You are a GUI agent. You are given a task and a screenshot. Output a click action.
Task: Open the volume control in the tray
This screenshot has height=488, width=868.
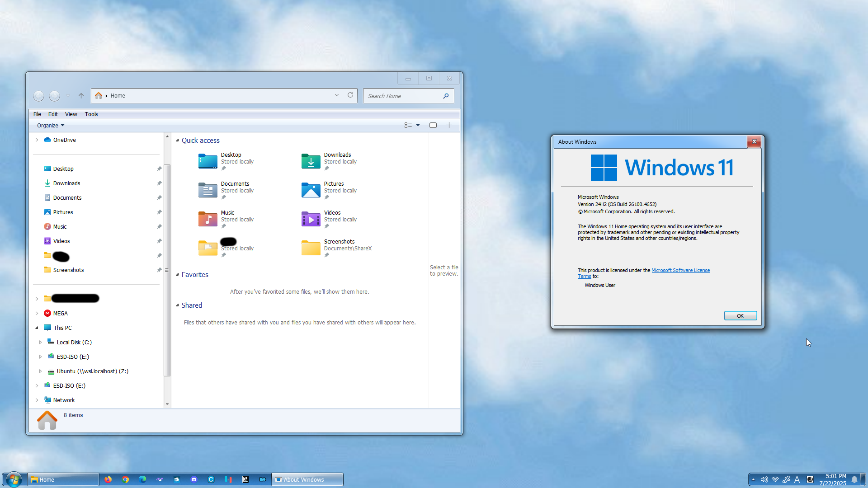point(764,479)
